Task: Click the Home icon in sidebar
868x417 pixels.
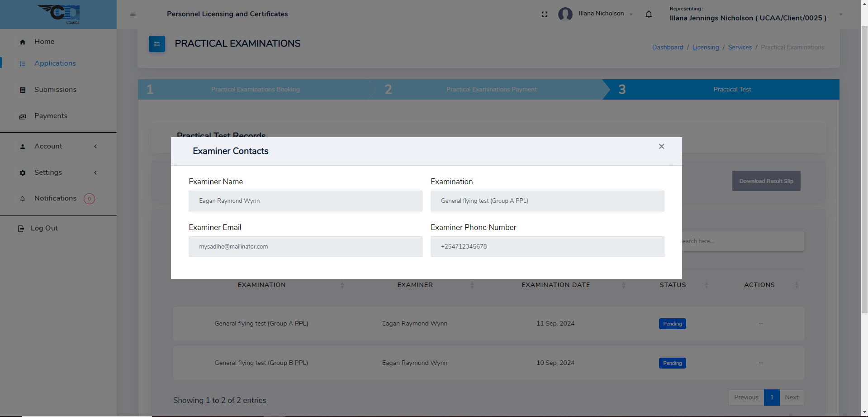Action: click(23, 42)
